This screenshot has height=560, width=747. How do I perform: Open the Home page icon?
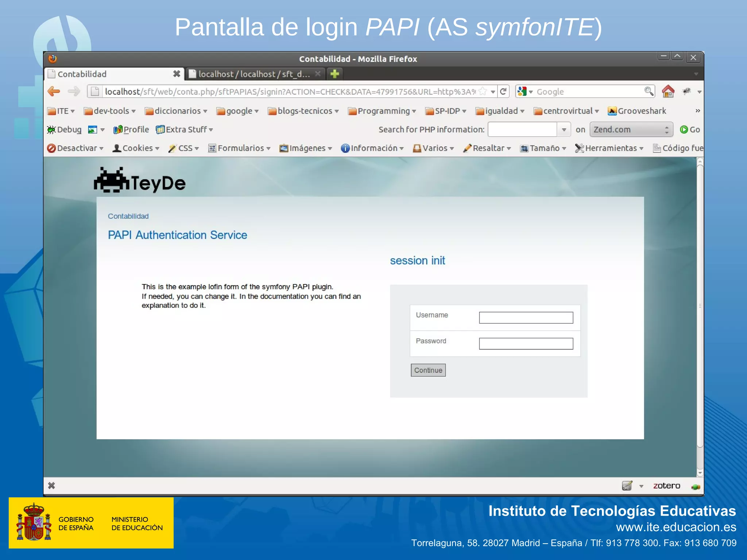click(668, 91)
